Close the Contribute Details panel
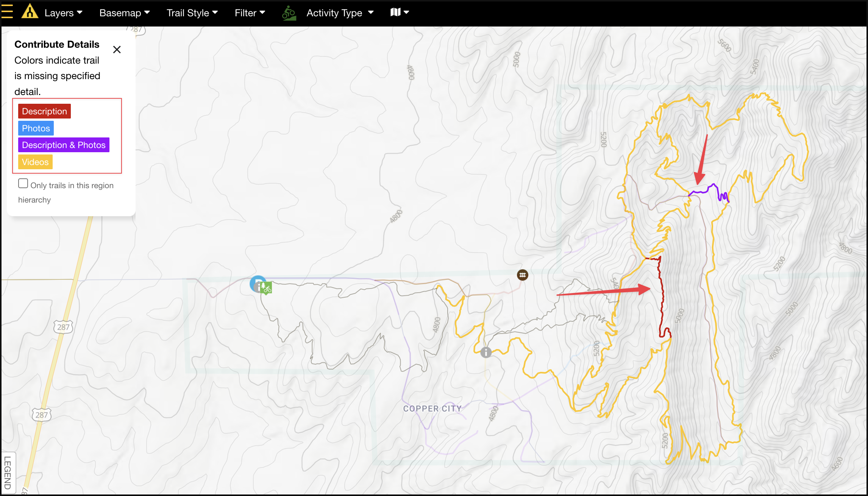The width and height of the screenshot is (868, 496). [117, 50]
